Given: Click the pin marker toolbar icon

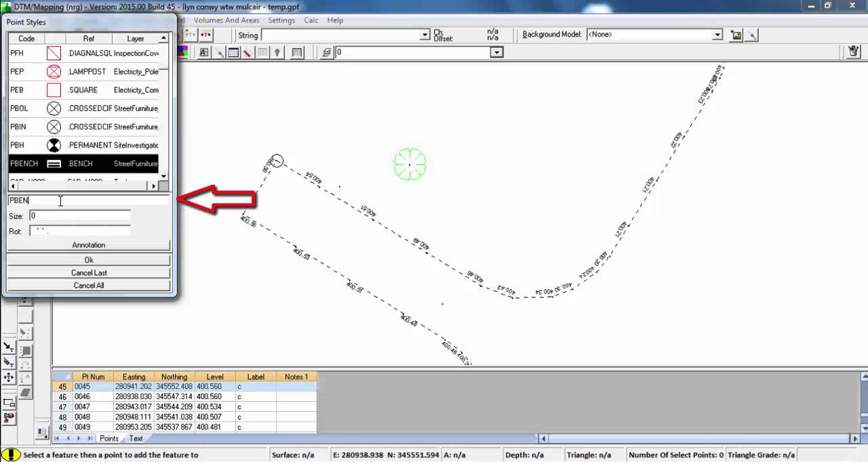Looking at the screenshot, I should coord(277,52).
